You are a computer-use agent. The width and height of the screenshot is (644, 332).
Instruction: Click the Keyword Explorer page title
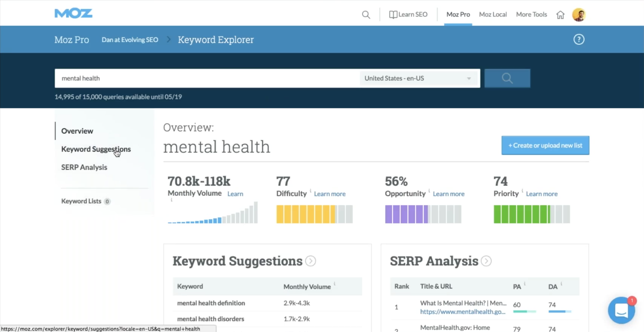(216, 40)
